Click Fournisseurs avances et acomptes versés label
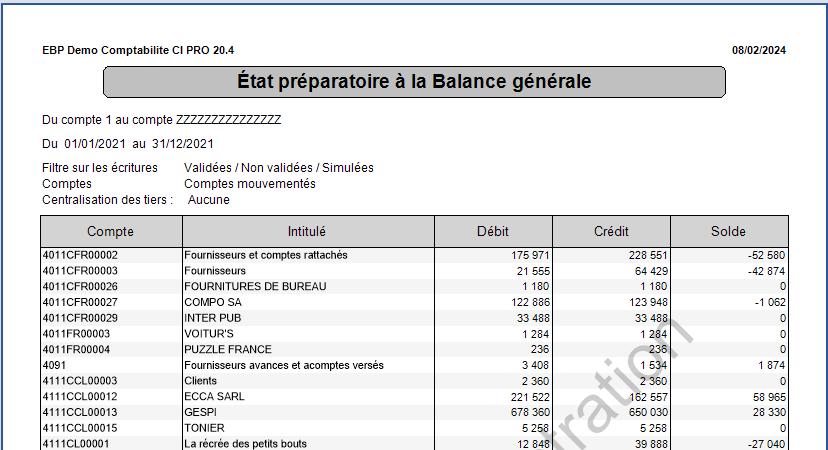The image size is (828, 450). pyautogui.click(x=284, y=365)
